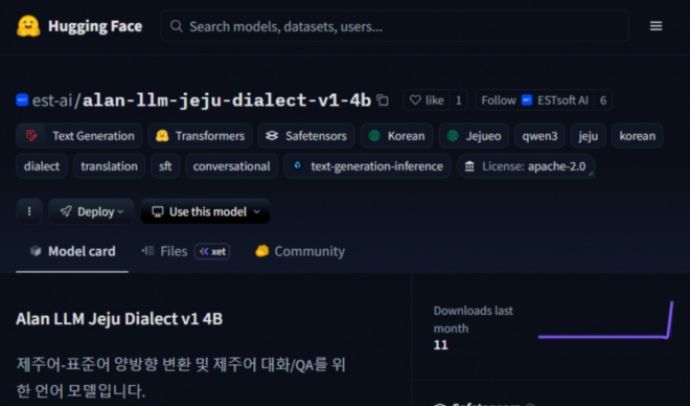Open the License: apache-2.0 tag
This screenshot has height=406, width=690.
[525, 166]
